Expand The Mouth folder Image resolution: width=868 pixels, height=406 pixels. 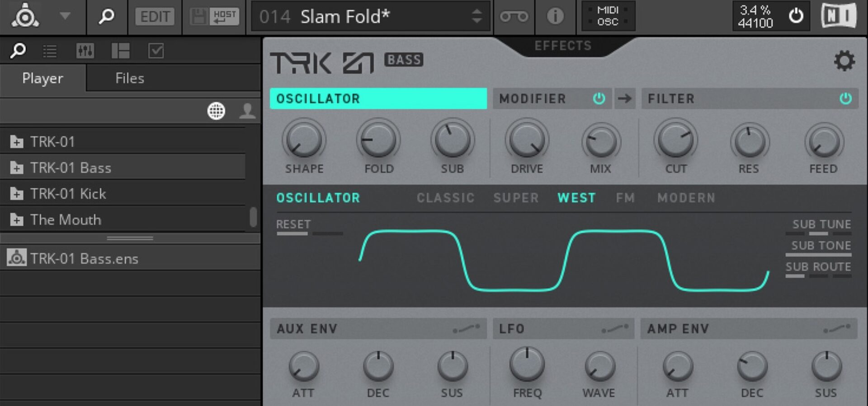[17, 220]
